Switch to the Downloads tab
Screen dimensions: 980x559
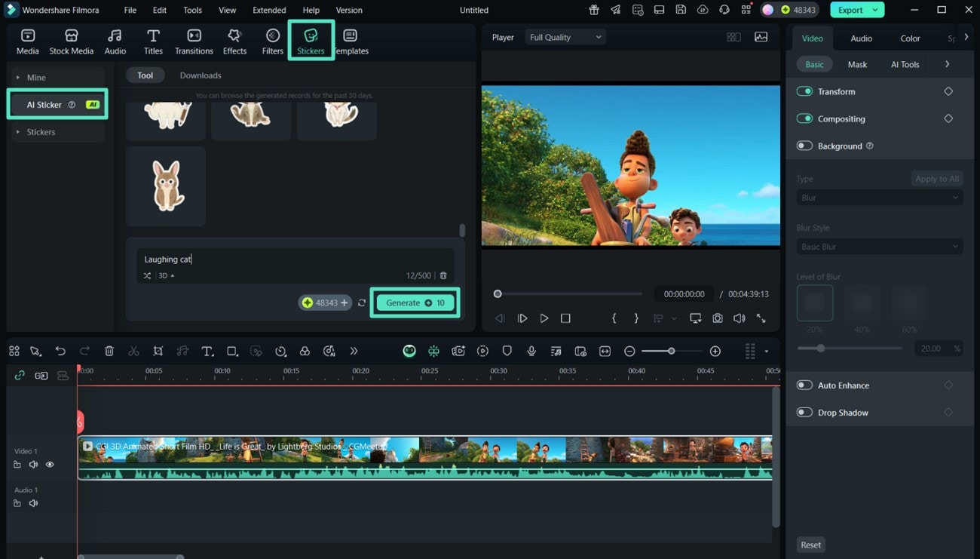201,75
